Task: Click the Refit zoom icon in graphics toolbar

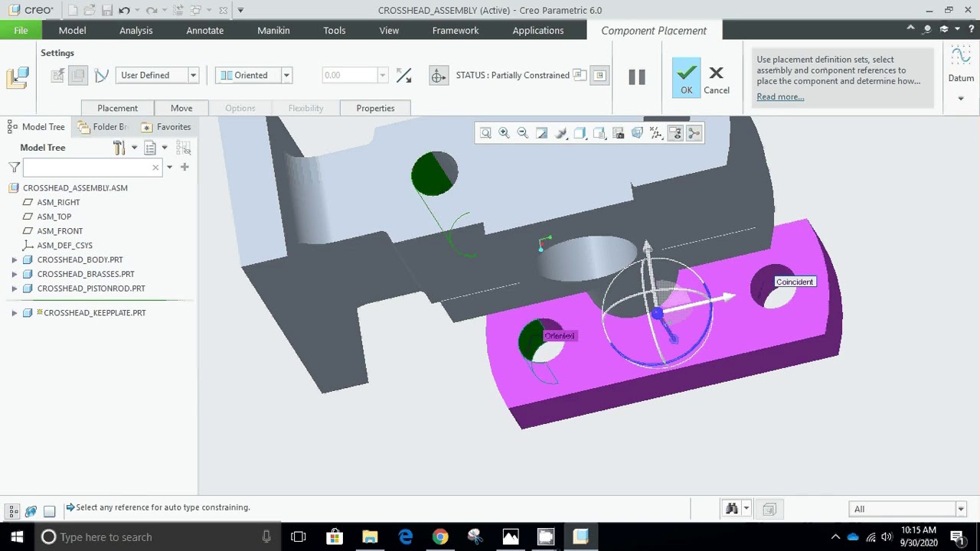Action: click(485, 133)
